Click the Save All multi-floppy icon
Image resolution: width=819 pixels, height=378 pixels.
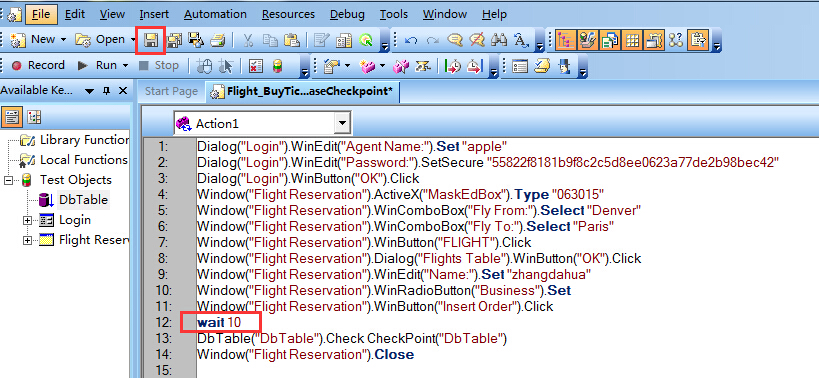(x=174, y=40)
